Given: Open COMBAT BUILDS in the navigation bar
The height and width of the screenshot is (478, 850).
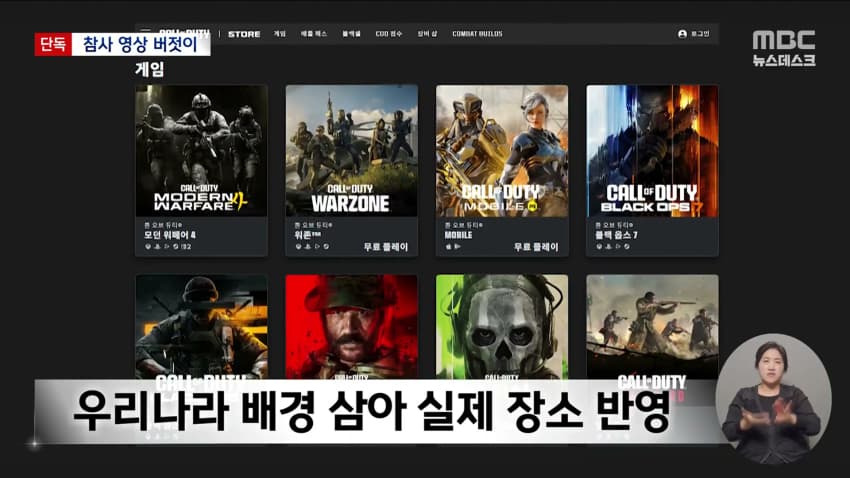Looking at the screenshot, I should (x=477, y=34).
